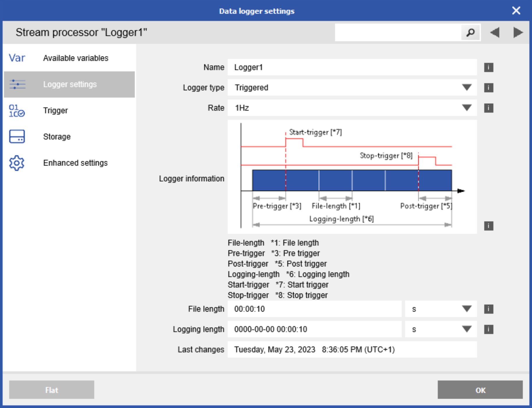
Task: Click the info icon beside Rate dropdown
Action: 489,108
